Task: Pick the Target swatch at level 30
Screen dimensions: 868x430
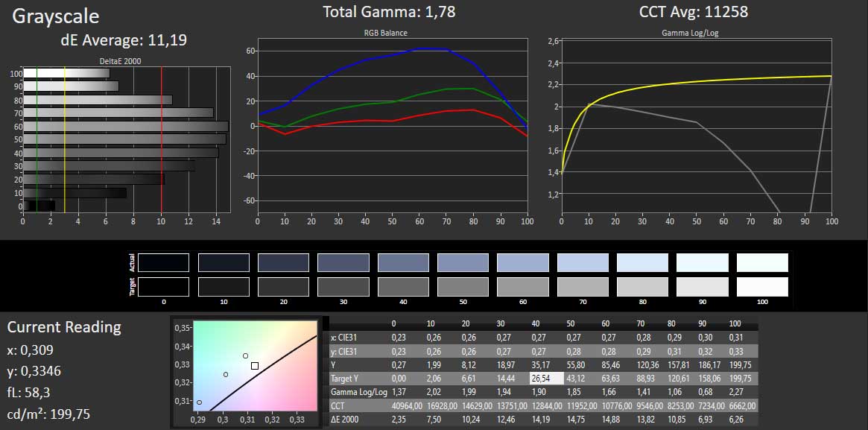Action: 343,287
